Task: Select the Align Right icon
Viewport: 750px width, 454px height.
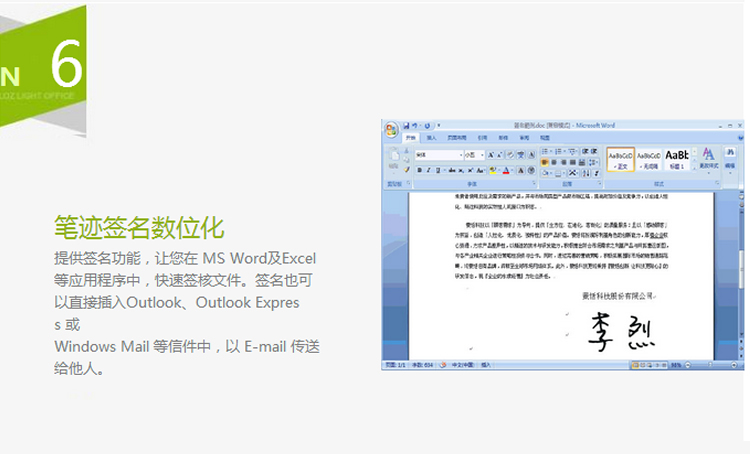Action: point(563,163)
